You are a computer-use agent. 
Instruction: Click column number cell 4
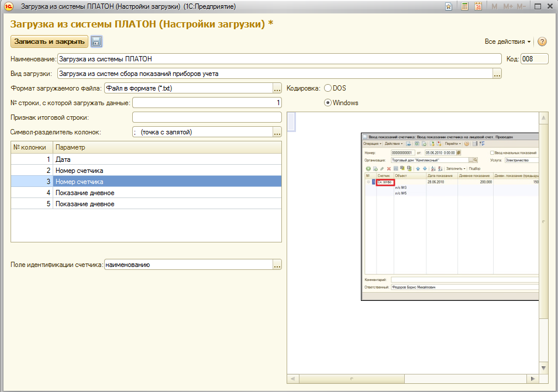pyautogui.click(x=32, y=193)
